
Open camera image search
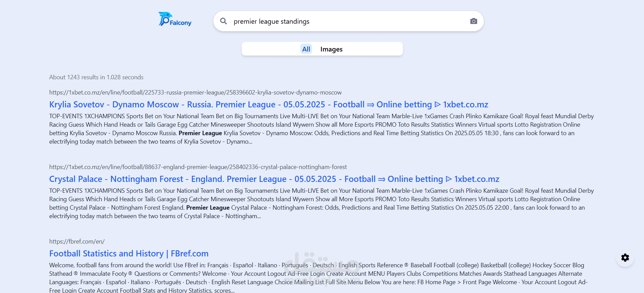coord(474,21)
